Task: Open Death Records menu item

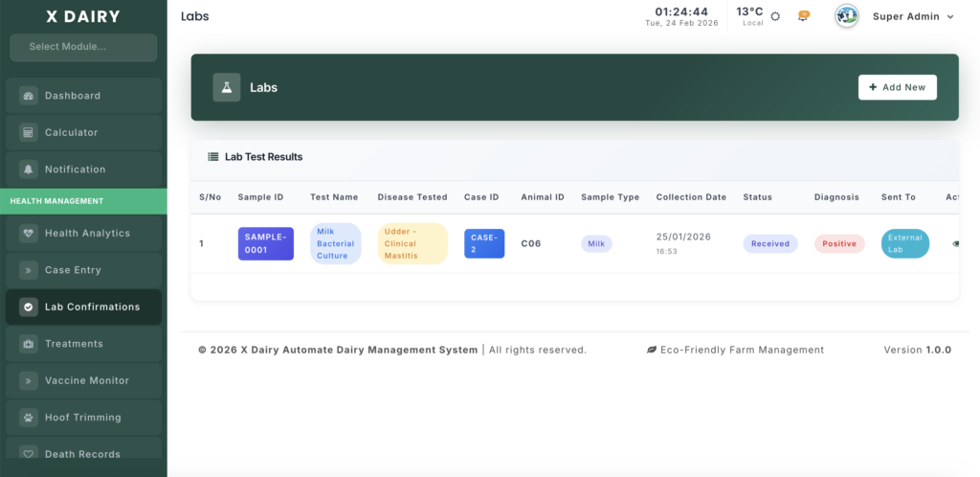Action: tap(82, 454)
